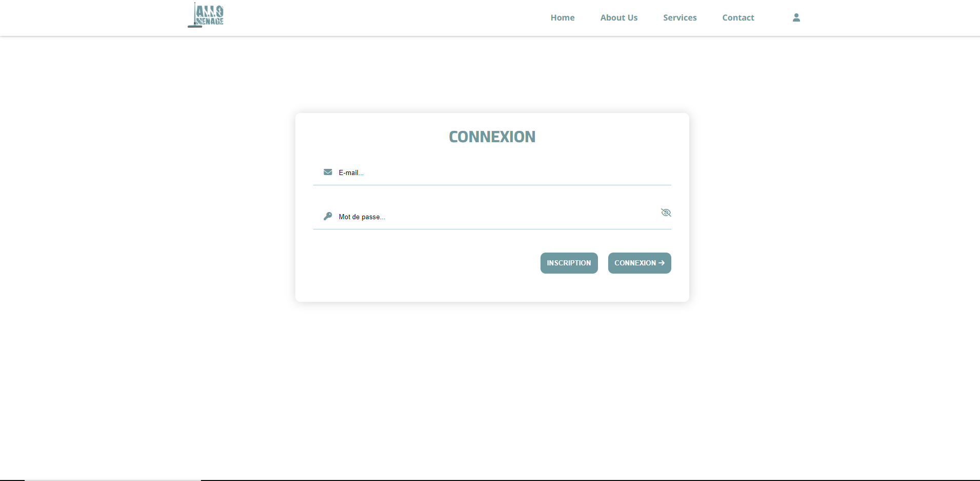980x481 pixels.
Task: Open the user account icon
Action: (x=796, y=17)
